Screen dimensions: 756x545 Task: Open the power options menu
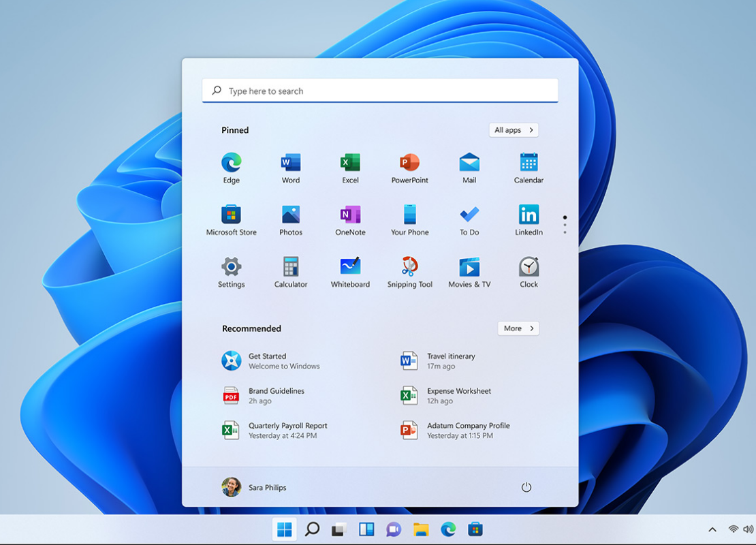[x=526, y=487]
